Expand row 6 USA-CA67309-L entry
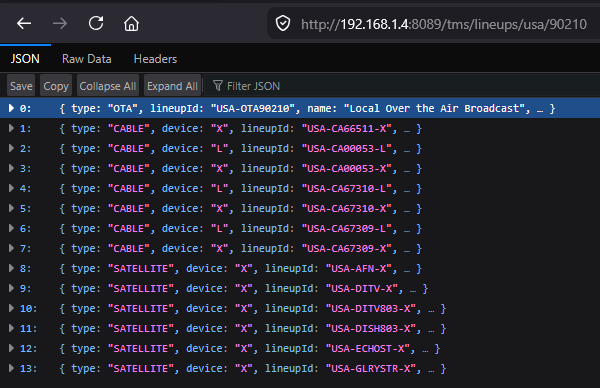This screenshot has width=600, height=388. [11, 228]
